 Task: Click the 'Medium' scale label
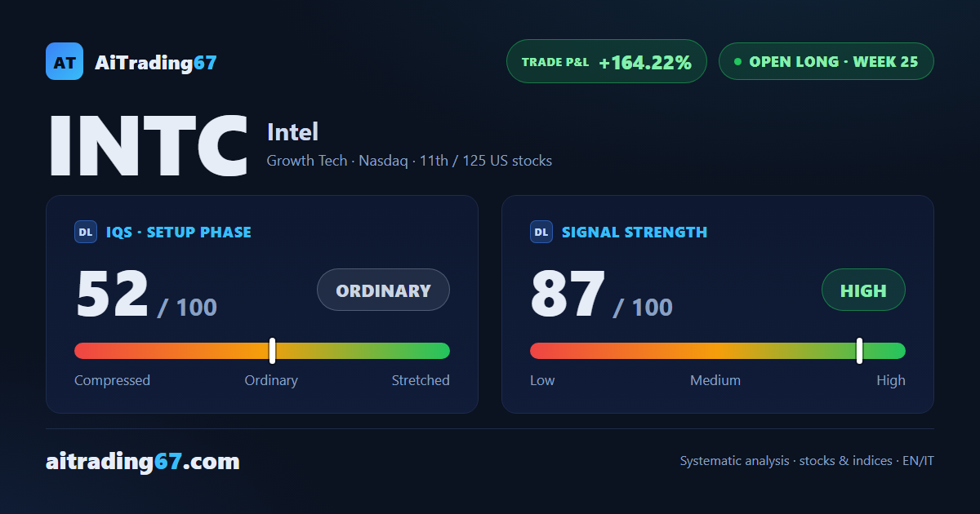pyautogui.click(x=715, y=380)
